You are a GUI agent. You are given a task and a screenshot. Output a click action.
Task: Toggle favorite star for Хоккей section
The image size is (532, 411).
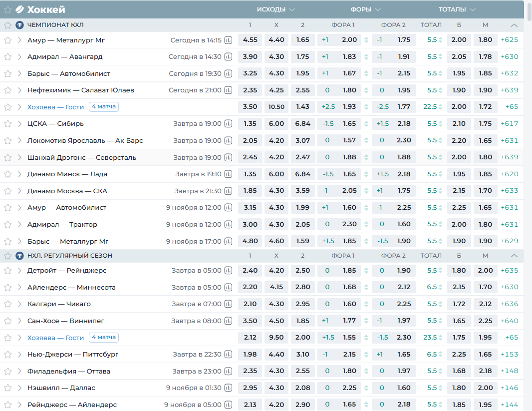tap(7, 9)
